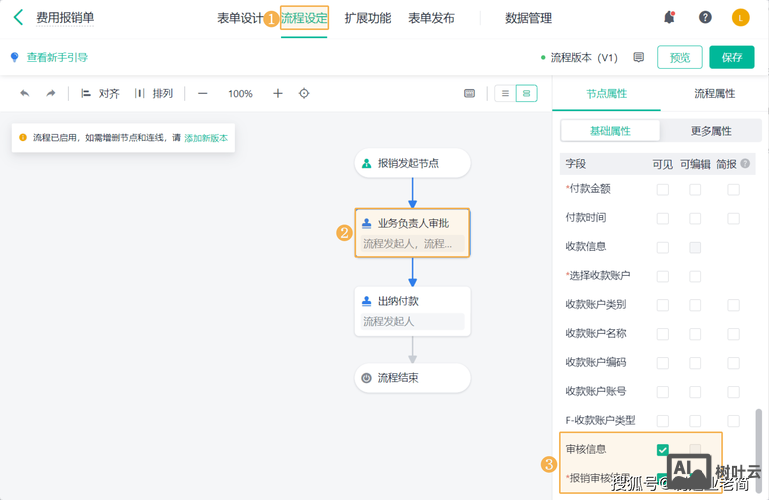The width and height of the screenshot is (769, 500).
Task: Undo the last canvas action
Action: click(x=25, y=93)
